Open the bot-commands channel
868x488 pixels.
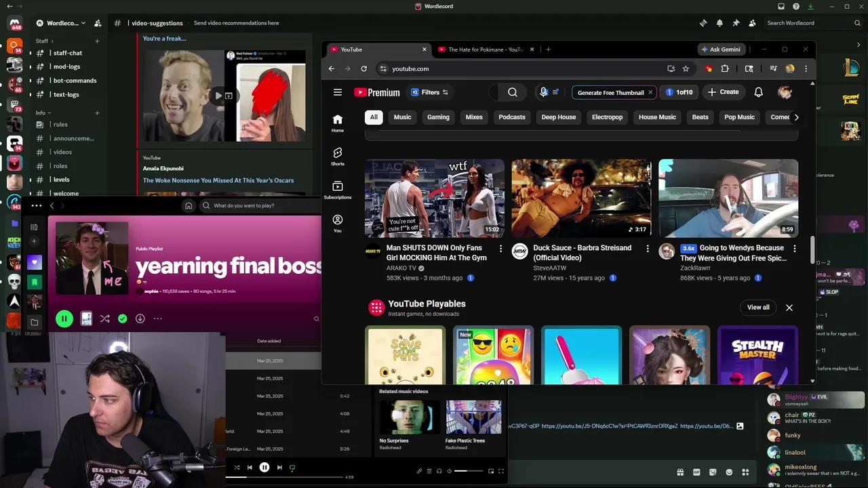tap(75, 81)
